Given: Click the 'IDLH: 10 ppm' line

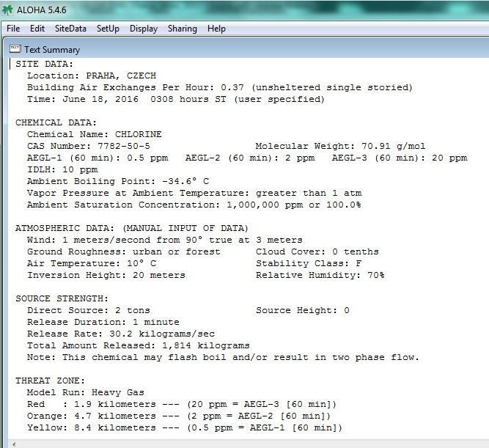Looking at the screenshot, I should (x=62, y=169).
